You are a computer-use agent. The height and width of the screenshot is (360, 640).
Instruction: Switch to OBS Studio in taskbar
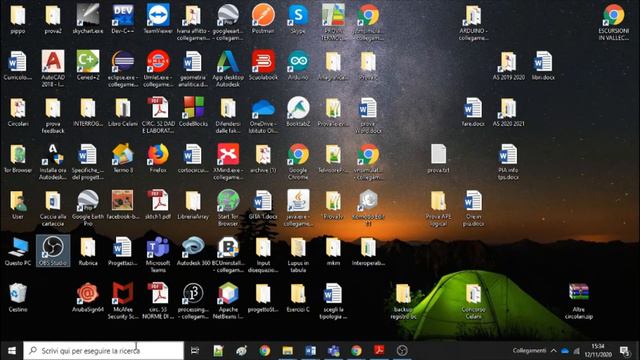402,351
